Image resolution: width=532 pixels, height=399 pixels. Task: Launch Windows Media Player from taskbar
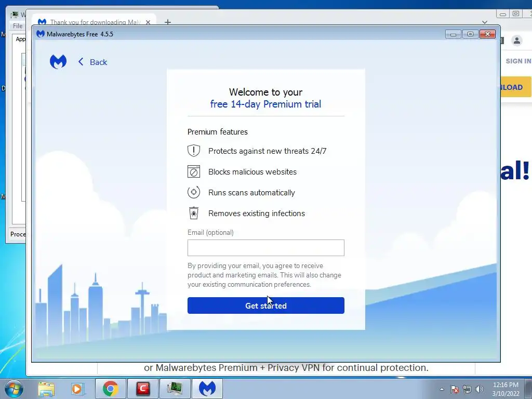tap(77, 389)
